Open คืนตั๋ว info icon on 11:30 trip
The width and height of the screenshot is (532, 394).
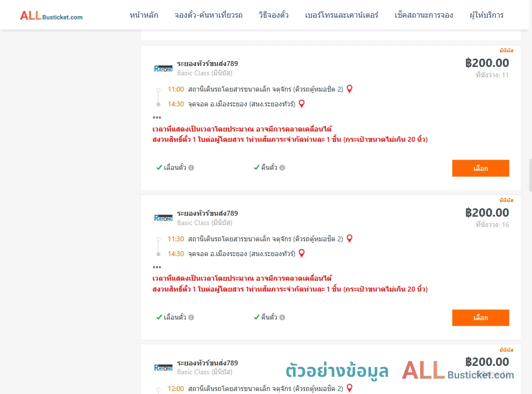pos(282,317)
